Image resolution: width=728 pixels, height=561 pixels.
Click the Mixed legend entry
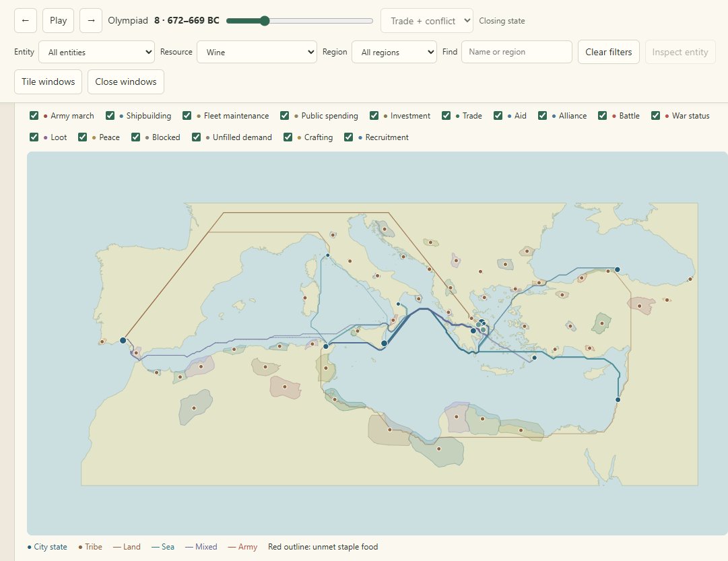[201, 547]
